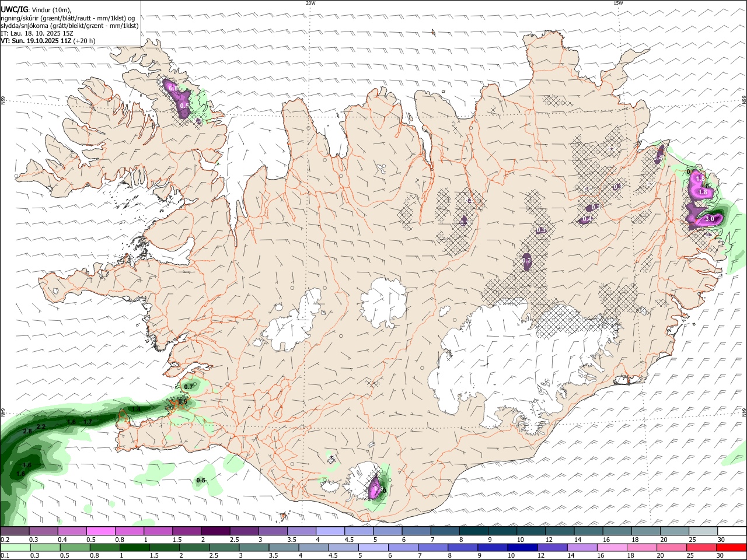The width and height of the screenshot is (747, 560).
Task: Click the '15W' longitude label
Action: 618,3
